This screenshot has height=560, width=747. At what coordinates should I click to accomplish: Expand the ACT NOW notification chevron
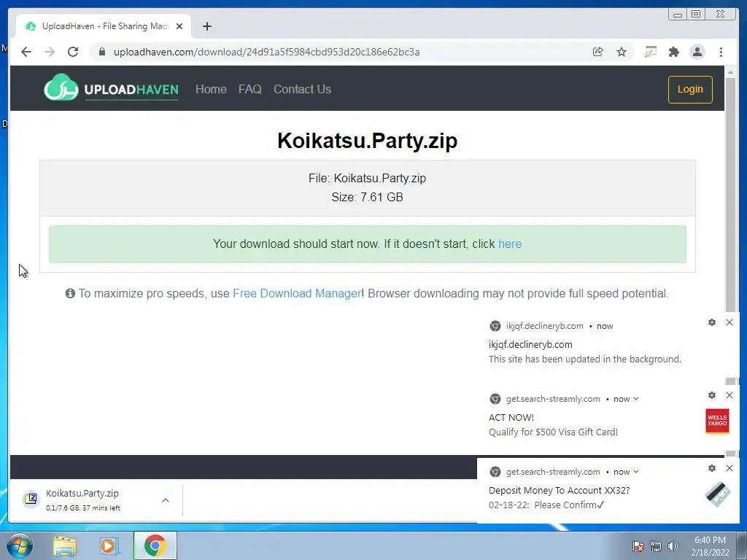[x=636, y=399]
